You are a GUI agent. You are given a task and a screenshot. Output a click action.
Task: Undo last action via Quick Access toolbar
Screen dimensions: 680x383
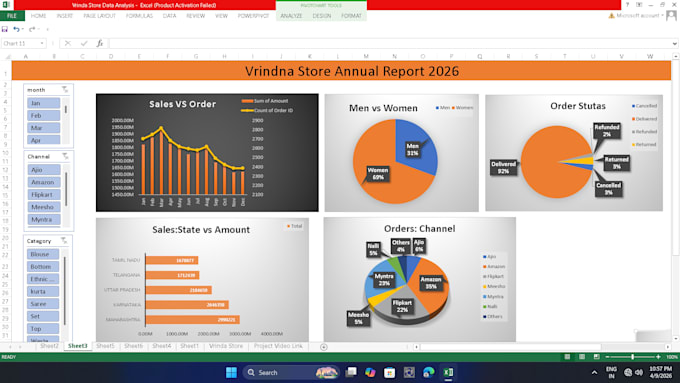click(16, 29)
